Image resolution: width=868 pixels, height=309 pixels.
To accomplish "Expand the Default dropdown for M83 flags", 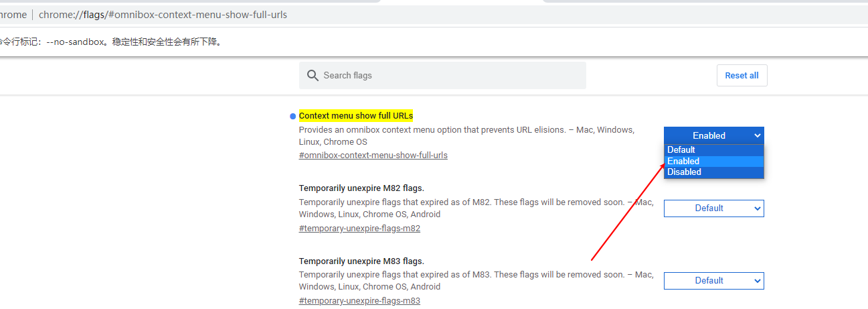I will point(714,281).
